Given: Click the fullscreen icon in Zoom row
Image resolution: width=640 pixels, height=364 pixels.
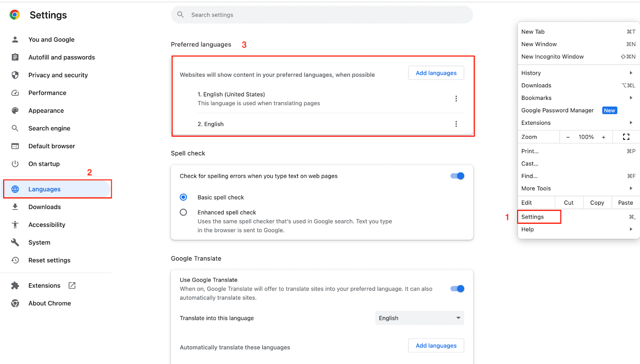Looking at the screenshot, I should point(626,137).
